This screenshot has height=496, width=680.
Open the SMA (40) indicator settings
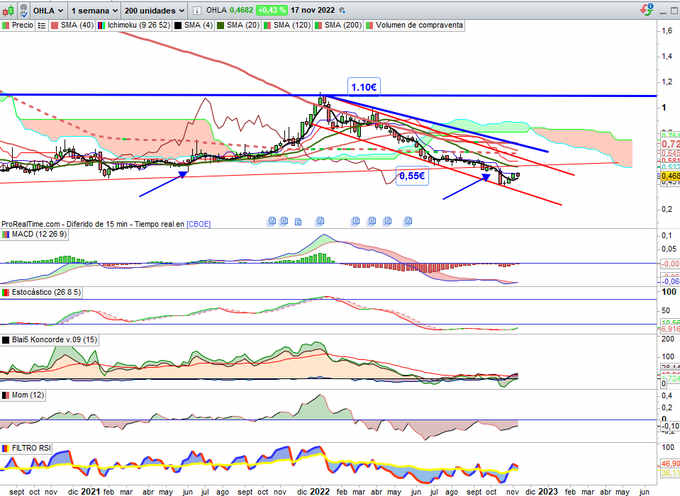click(x=72, y=26)
